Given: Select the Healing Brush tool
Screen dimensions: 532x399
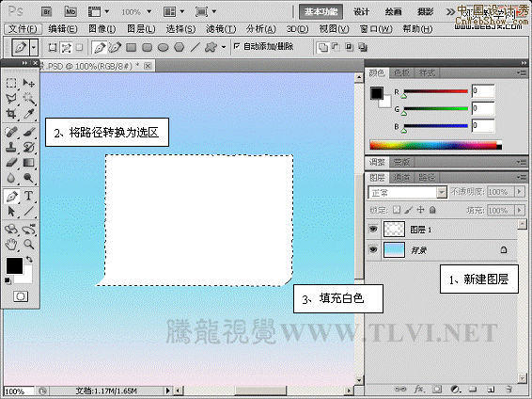Looking at the screenshot, I should click(11, 132).
